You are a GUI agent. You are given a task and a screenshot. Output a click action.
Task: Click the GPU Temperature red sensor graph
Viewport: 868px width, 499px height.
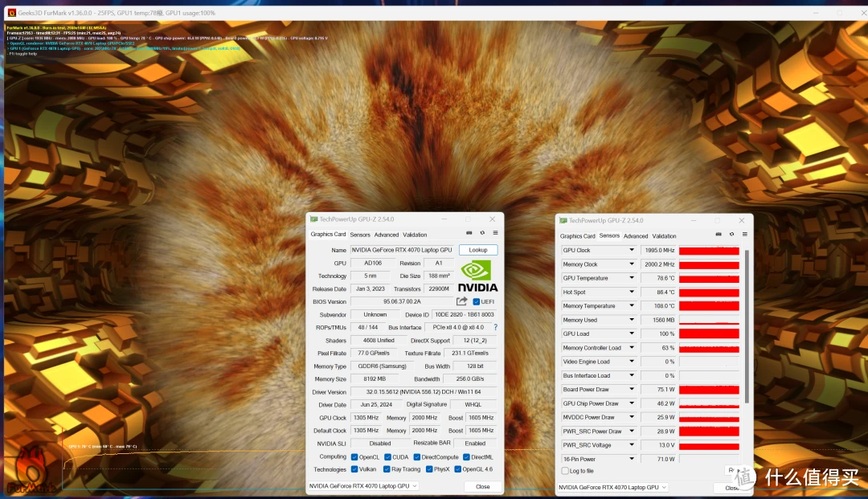(709, 278)
